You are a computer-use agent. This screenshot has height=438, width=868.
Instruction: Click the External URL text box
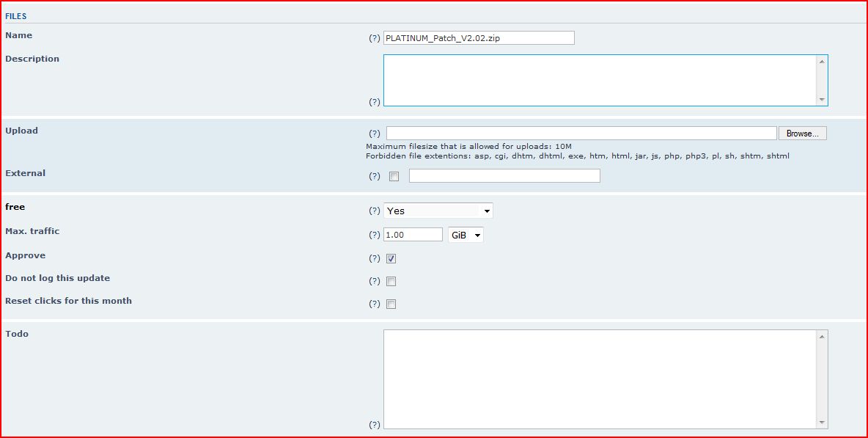[504, 176]
